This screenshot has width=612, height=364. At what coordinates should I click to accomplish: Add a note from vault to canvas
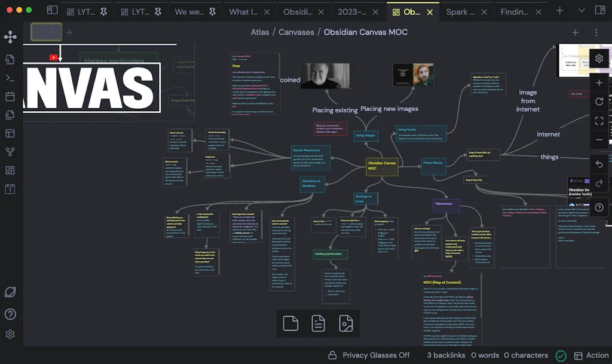[319, 323]
